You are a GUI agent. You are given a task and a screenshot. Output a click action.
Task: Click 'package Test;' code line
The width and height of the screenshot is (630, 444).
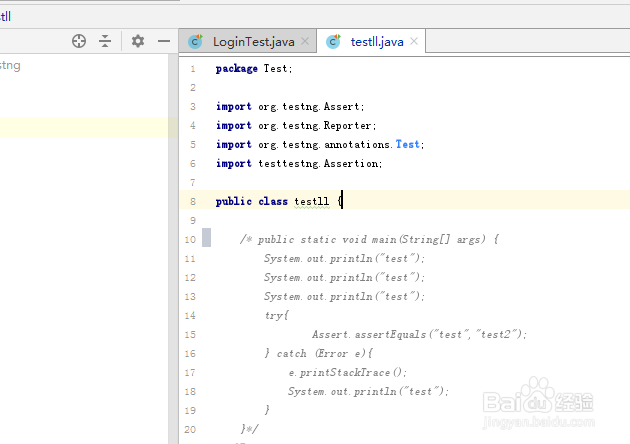pyautogui.click(x=254, y=69)
